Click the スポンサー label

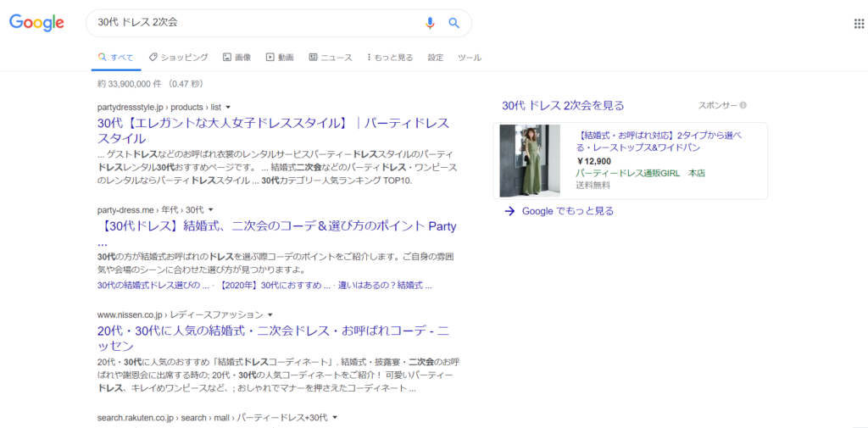(x=717, y=105)
